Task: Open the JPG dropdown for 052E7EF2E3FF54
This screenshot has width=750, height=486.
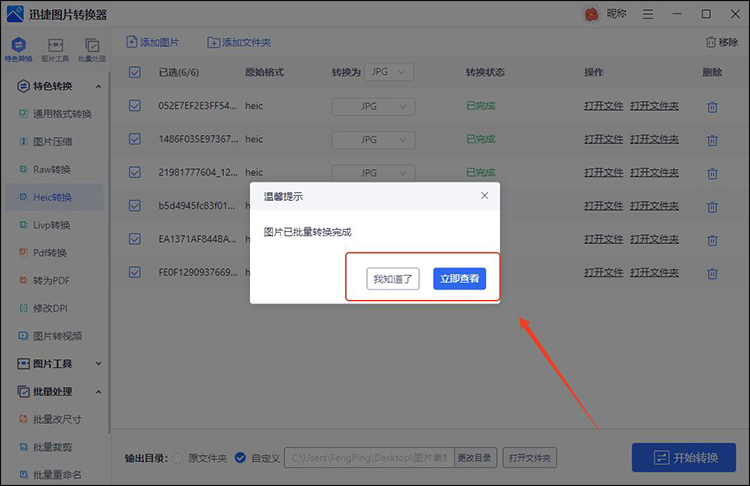Action: point(373,106)
